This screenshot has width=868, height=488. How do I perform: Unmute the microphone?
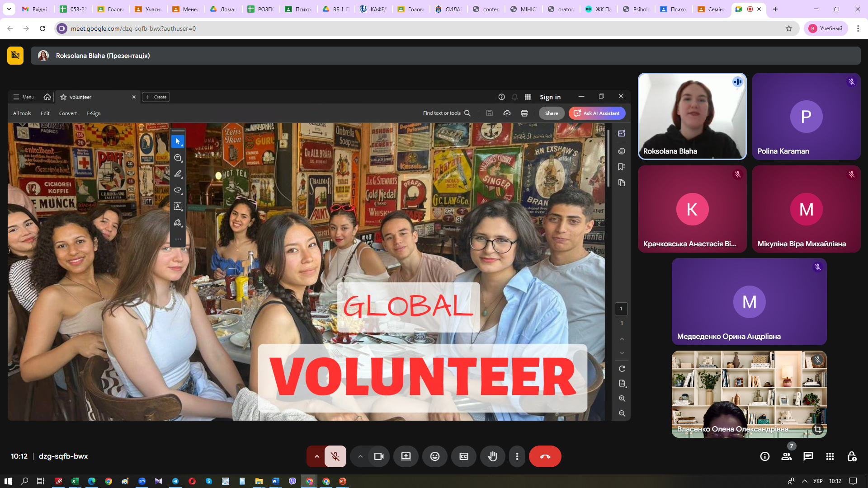[x=335, y=456]
